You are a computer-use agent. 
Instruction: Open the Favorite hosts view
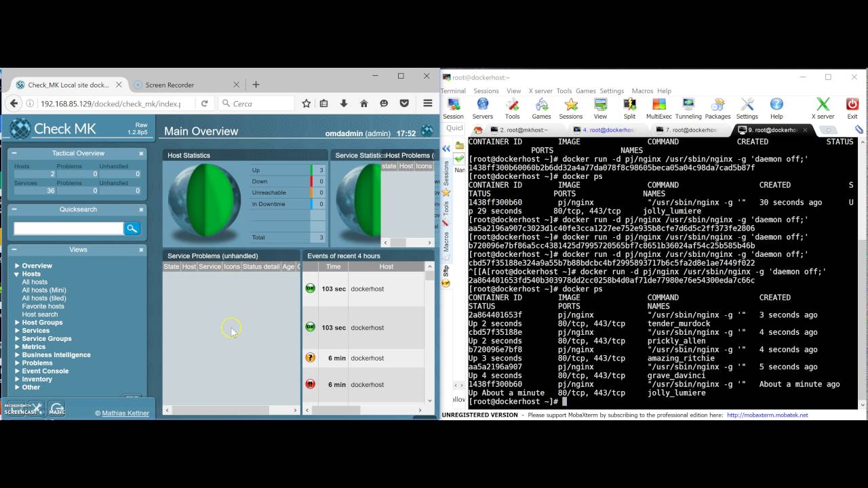tap(43, 306)
